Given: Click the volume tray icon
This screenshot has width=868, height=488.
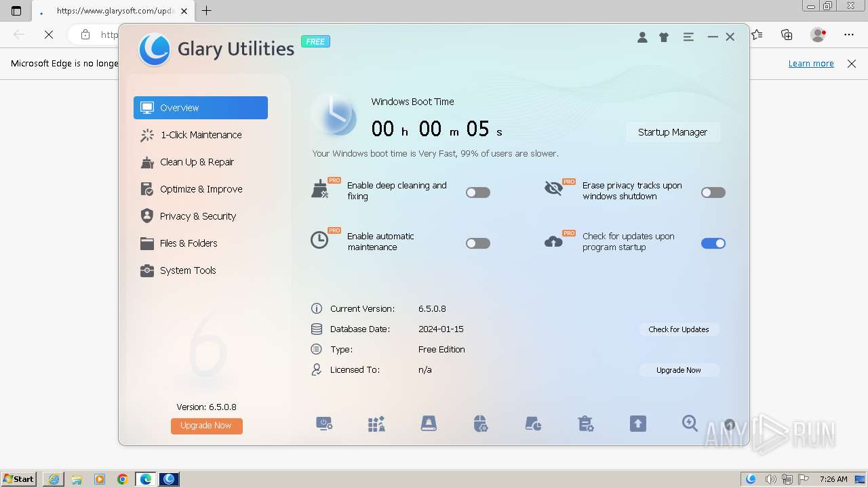Looking at the screenshot, I should click(x=771, y=479).
